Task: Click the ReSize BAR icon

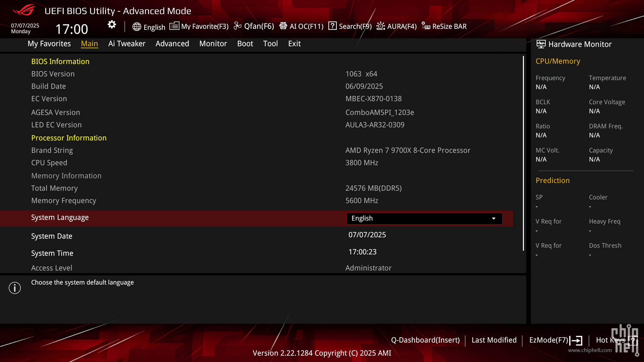Action: 426,26
